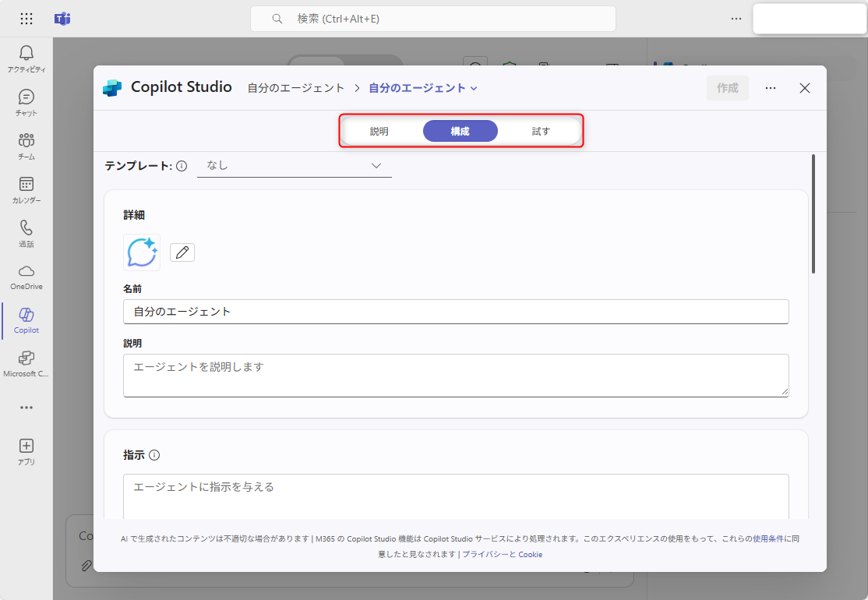The height and width of the screenshot is (600, 868).
Task: Click the agent chat sparkle avatar
Action: pyautogui.click(x=142, y=252)
